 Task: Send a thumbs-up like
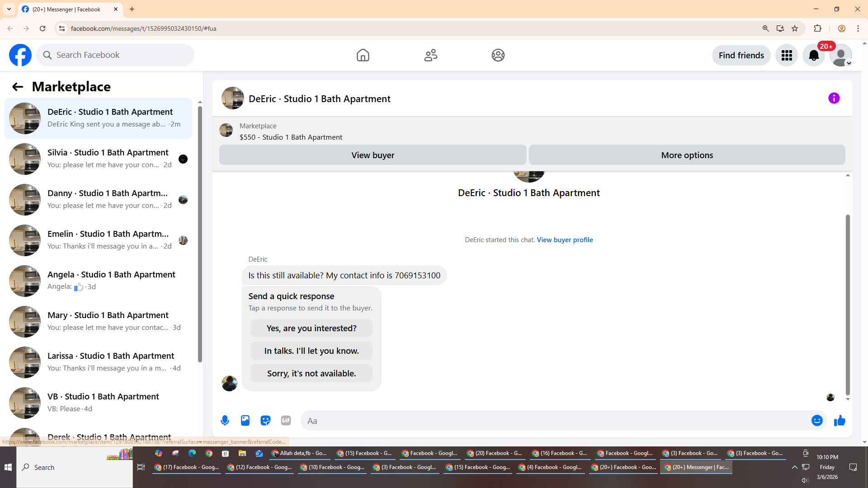pos(840,421)
